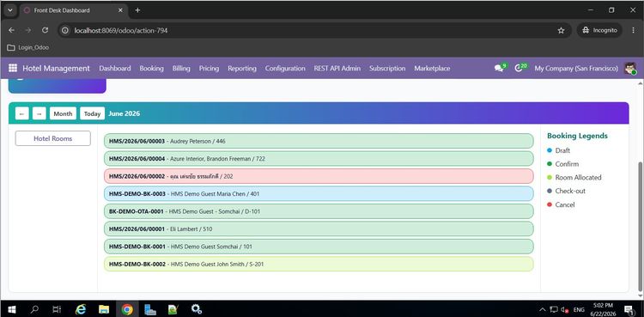Click the Hotel Rooms button
The height and width of the screenshot is (317, 644).
(x=53, y=138)
